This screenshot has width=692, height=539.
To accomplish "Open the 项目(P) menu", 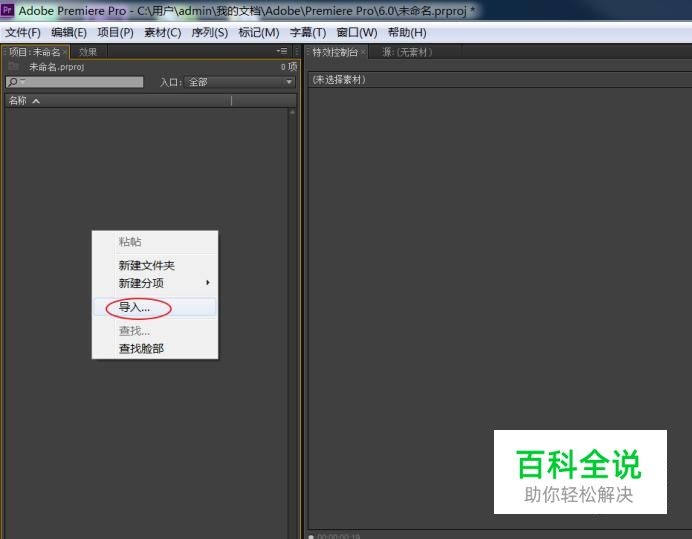I will [115, 33].
